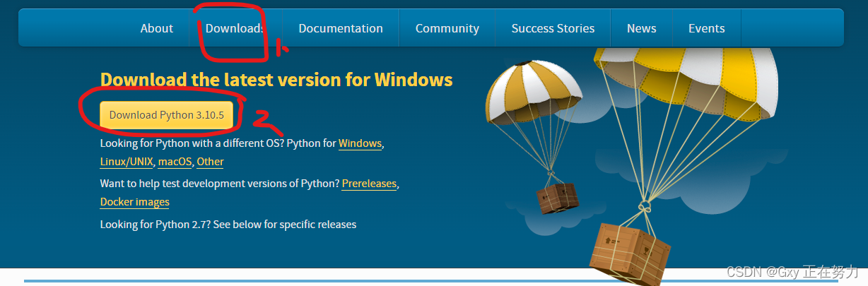868x286 pixels.
Task: Open the Community menu
Action: 447,28
